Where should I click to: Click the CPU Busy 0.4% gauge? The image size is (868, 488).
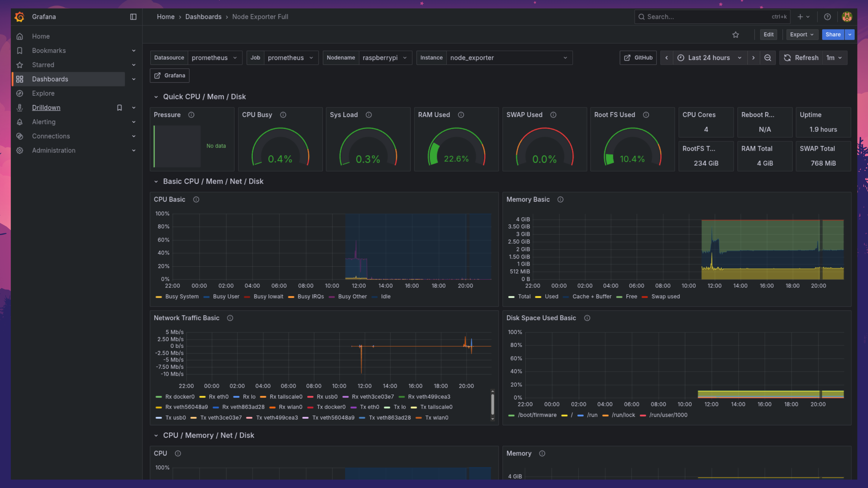click(x=280, y=147)
